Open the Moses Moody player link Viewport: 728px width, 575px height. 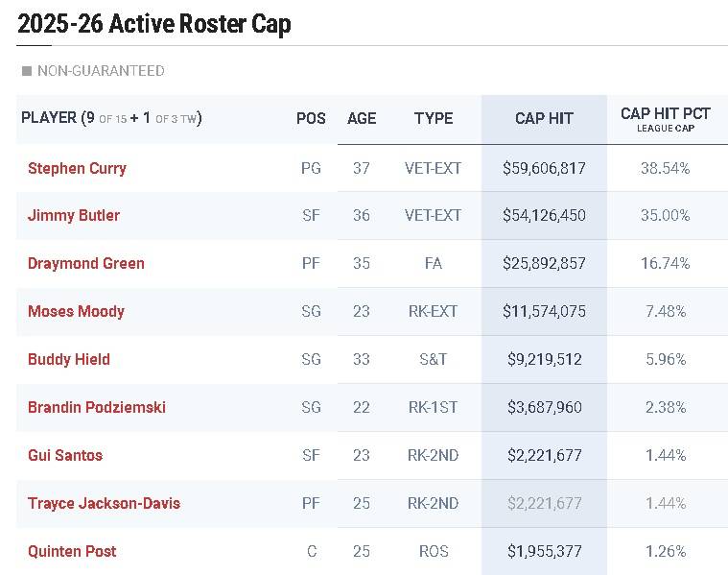pos(76,311)
